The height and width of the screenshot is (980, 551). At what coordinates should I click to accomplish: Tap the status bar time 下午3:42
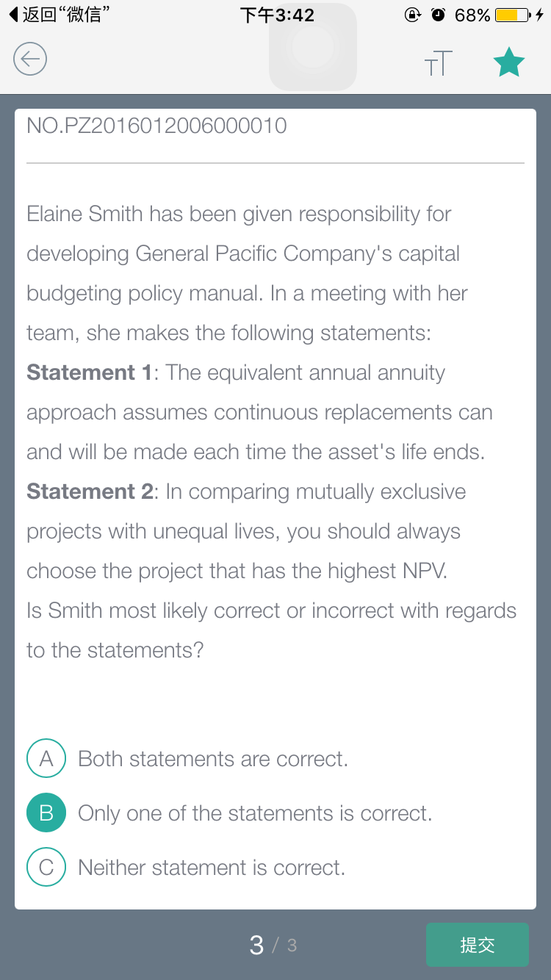tap(277, 15)
